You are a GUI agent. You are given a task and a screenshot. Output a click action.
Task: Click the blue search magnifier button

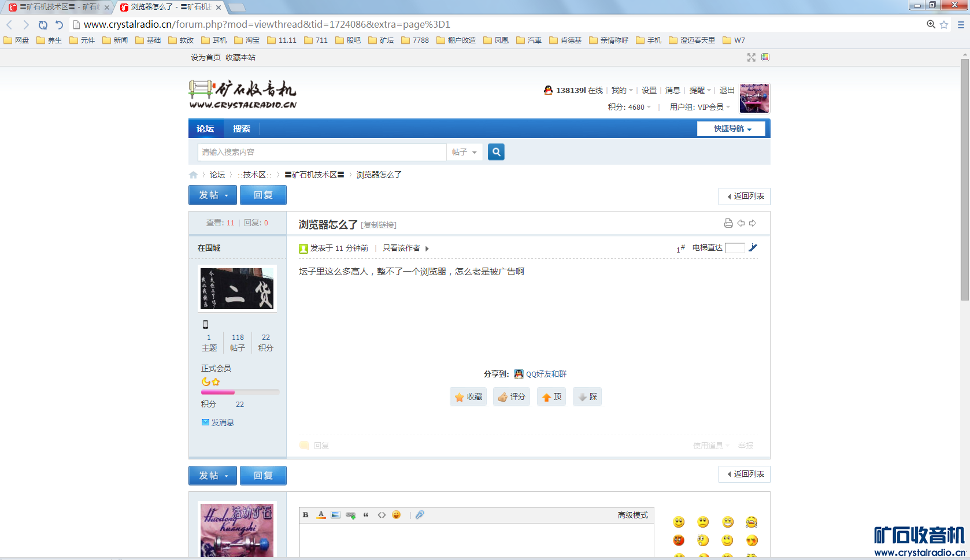click(x=496, y=152)
